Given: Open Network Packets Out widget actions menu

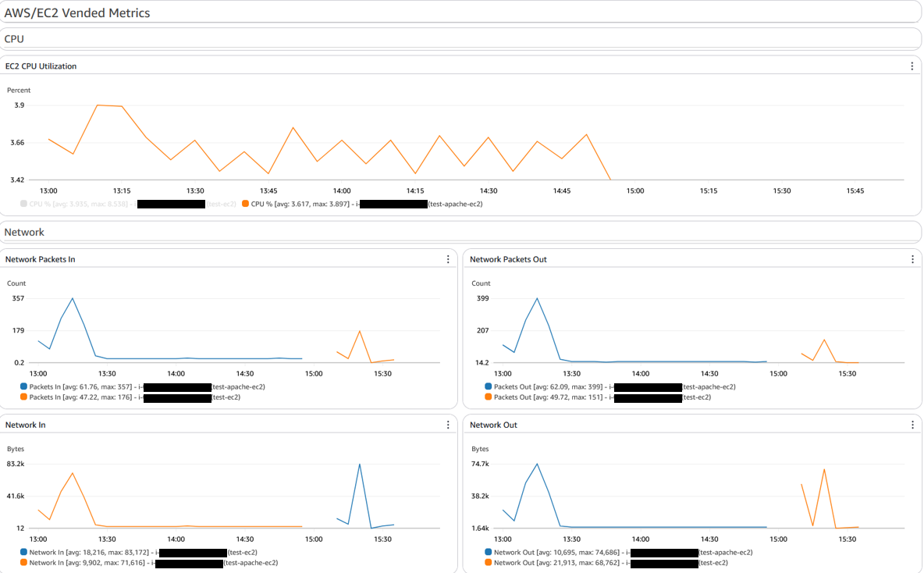Looking at the screenshot, I should click(912, 259).
